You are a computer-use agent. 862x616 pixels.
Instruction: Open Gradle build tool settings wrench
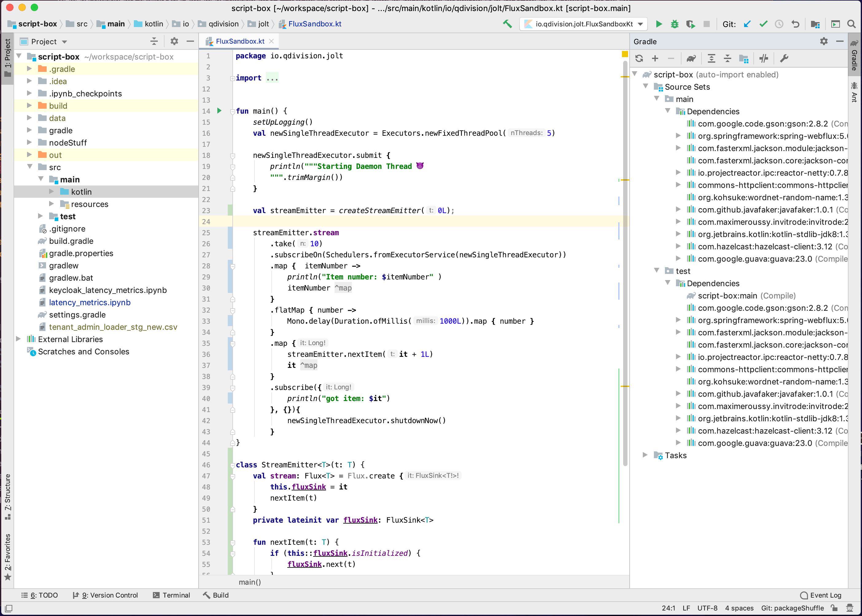point(783,58)
